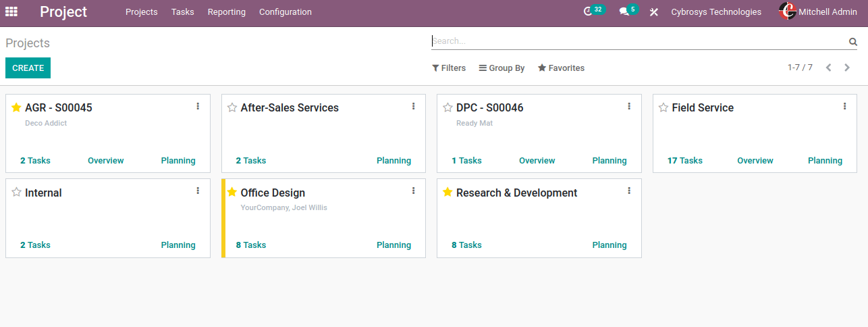Viewport: 868px width, 327px height.
Task: Unstar the AGR - S00045 project
Action: click(16, 107)
